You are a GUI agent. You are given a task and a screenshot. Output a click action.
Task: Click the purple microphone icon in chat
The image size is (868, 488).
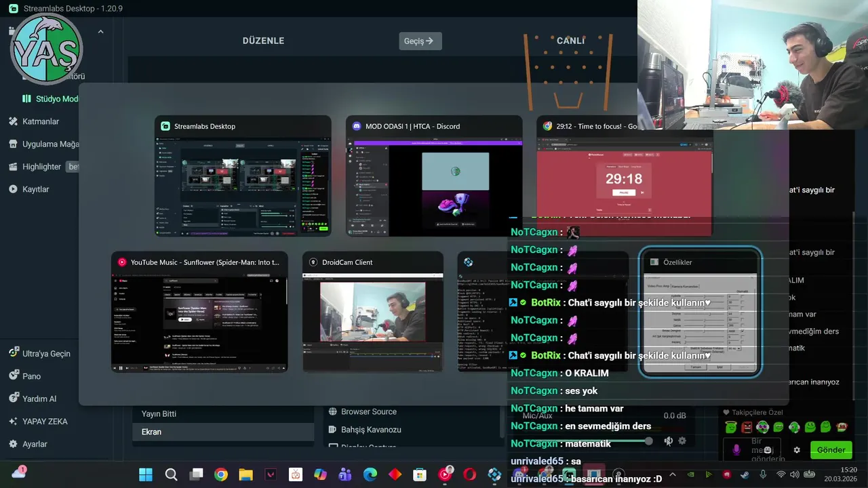[x=736, y=449]
